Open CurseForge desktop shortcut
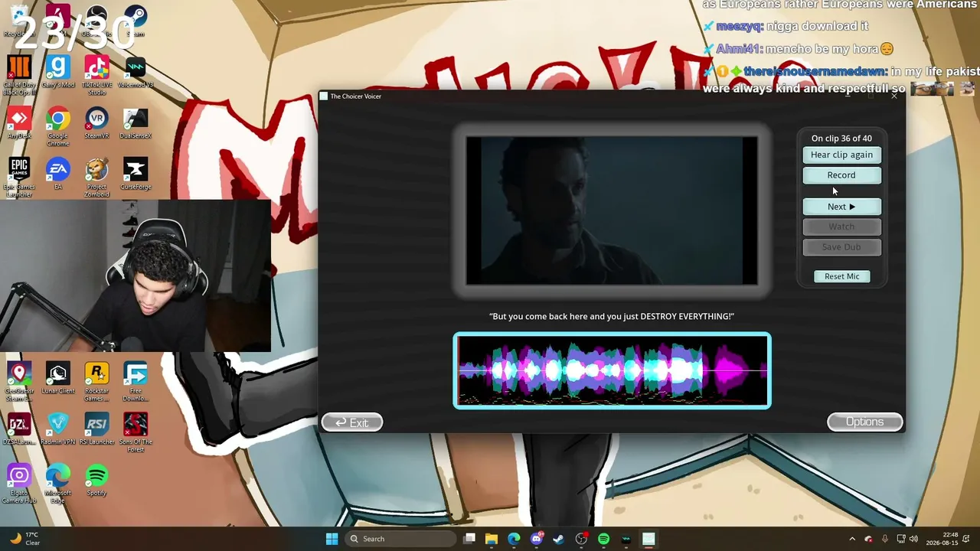This screenshot has height=551, width=980. 136,174
